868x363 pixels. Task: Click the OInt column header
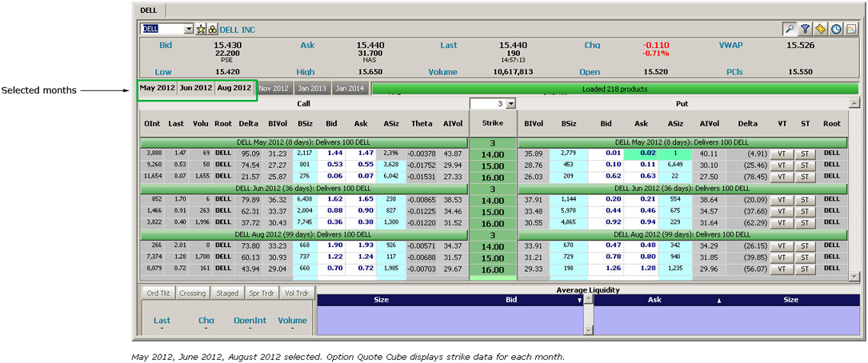pos(152,124)
